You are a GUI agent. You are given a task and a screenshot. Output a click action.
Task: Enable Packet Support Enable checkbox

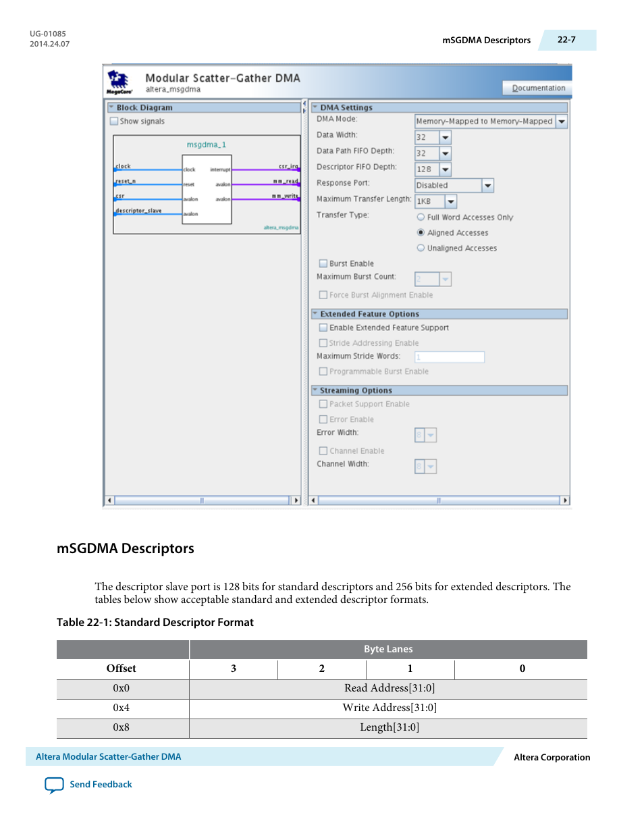pos(323,404)
